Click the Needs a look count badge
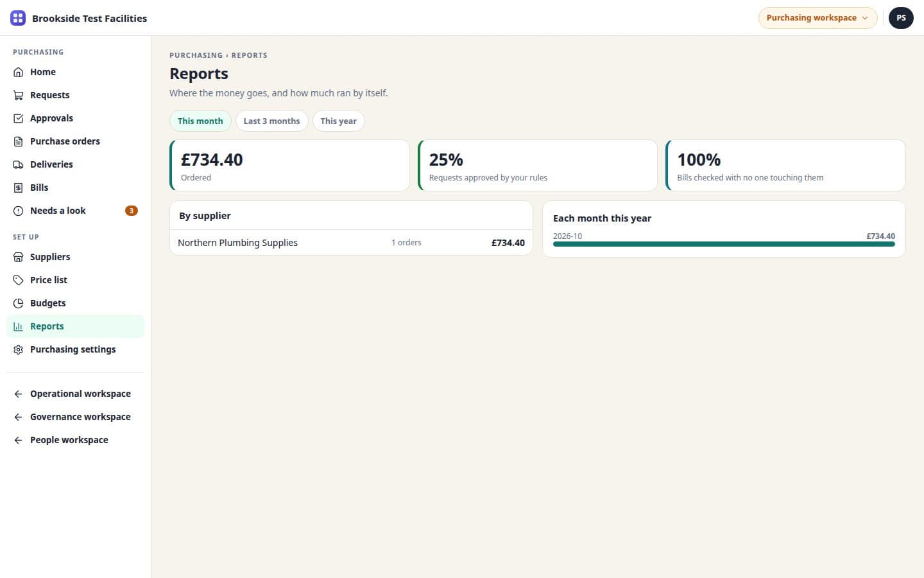The image size is (924, 578). tap(132, 211)
